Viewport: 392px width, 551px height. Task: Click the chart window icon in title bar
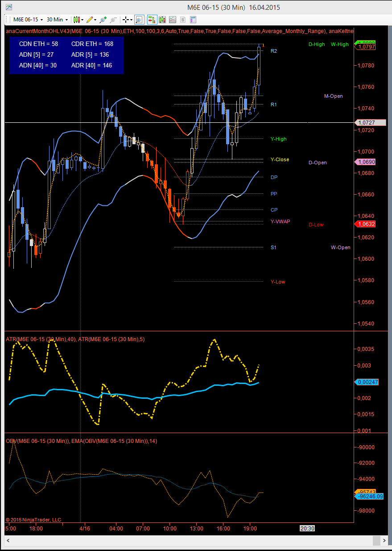click(x=9, y=7)
